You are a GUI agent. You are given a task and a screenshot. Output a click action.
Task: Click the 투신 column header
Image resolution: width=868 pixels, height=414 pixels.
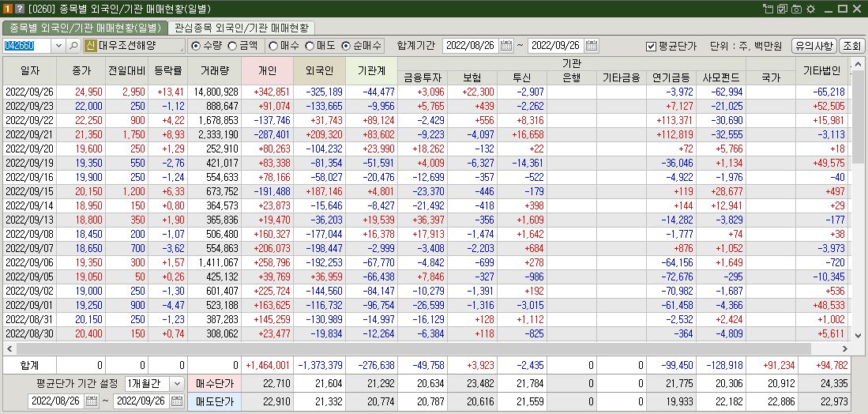coord(522,78)
